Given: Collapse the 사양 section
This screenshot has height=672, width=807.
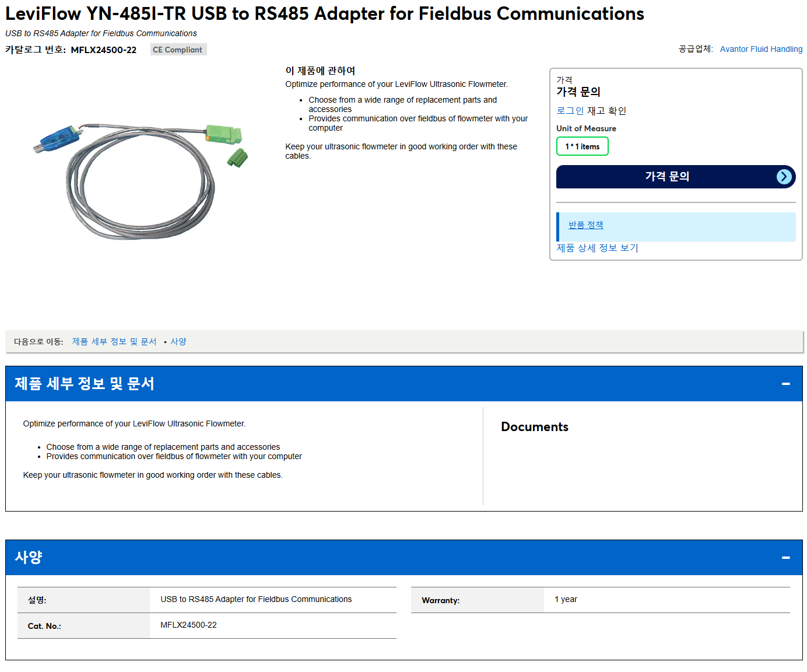Looking at the screenshot, I should pyautogui.click(x=785, y=558).
